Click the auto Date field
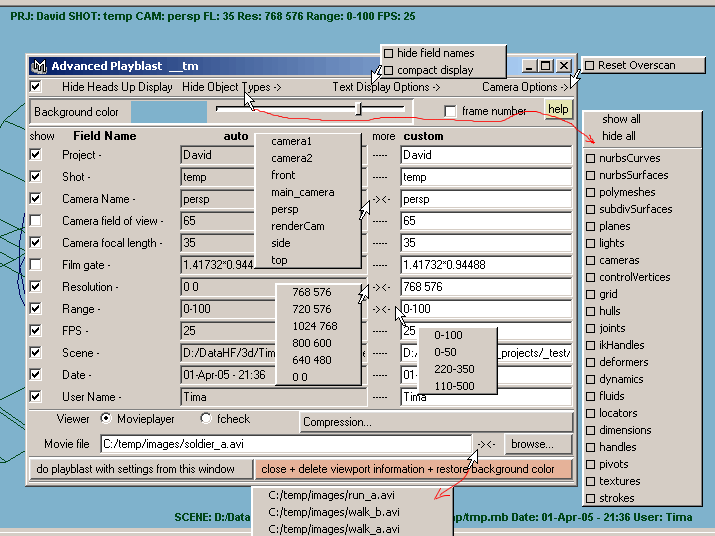This screenshot has height=536, width=715. tap(228, 375)
